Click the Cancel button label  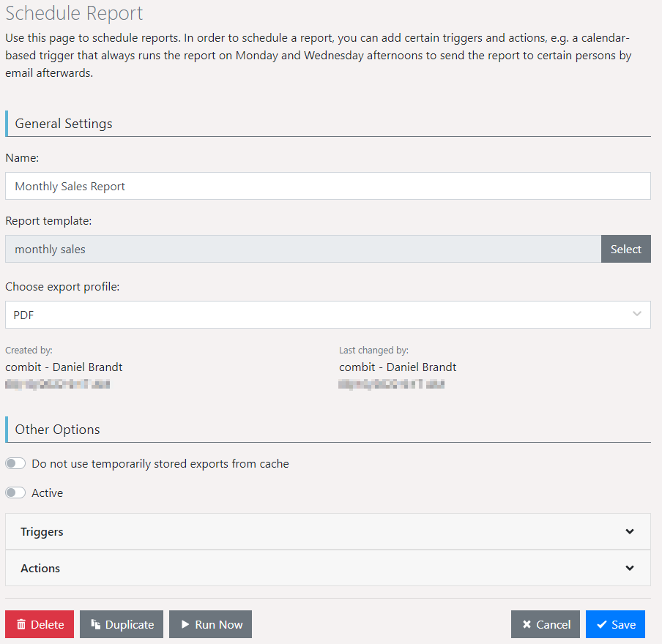[553, 624]
